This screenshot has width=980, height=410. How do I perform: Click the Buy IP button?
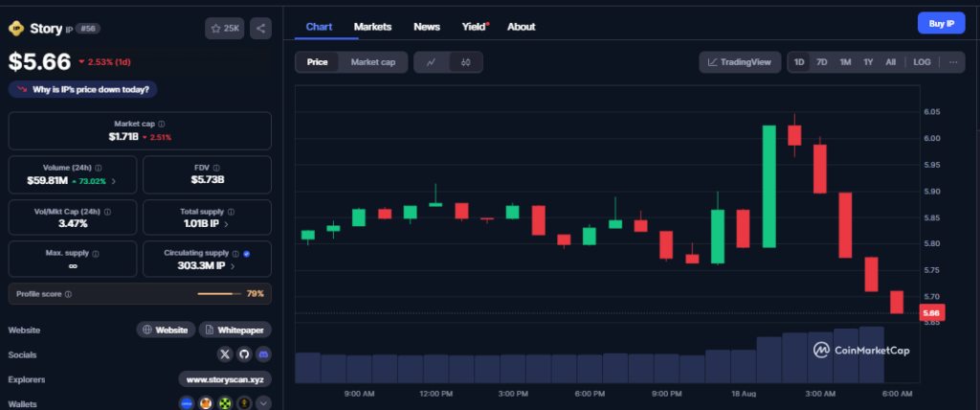coord(942,23)
